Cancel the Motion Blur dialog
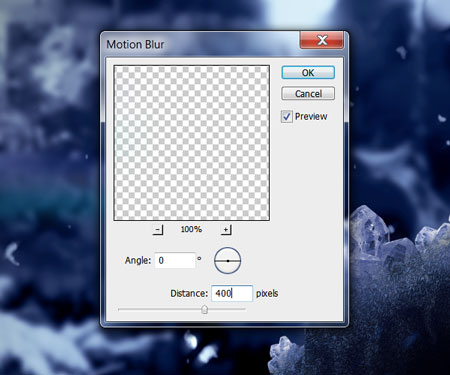Image resolution: width=450 pixels, height=375 pixels. 308,94
